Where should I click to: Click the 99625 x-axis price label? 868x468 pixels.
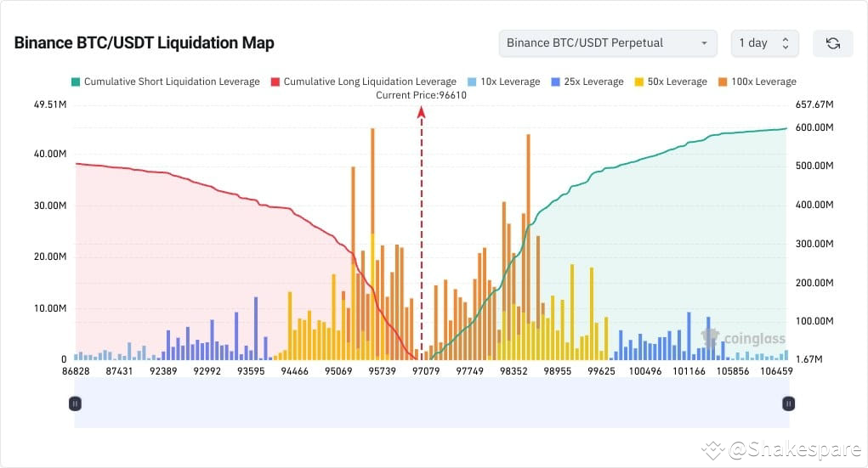(x=601, y=371)
